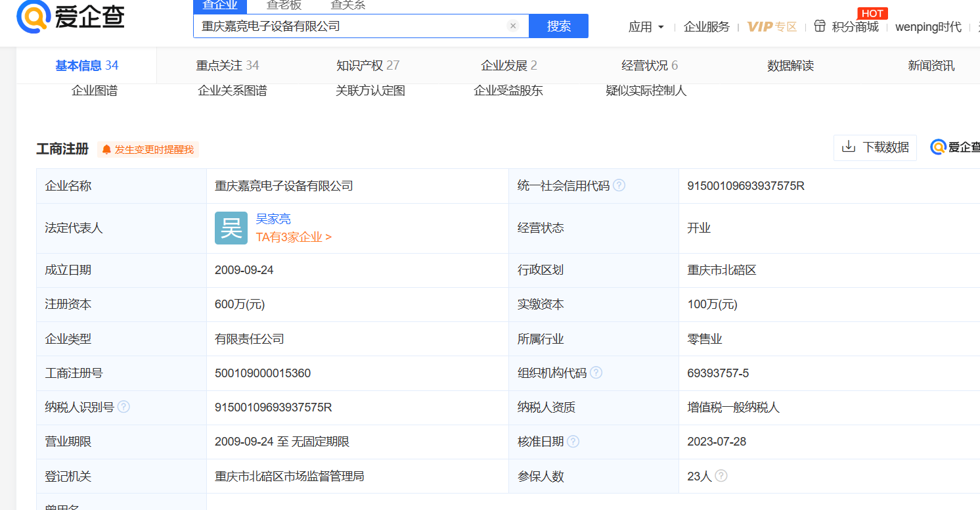This screenshot has width=980, height=510.
Task: Click the 企业类型 value 有限责任公司
Action: [x=250, y=339]
